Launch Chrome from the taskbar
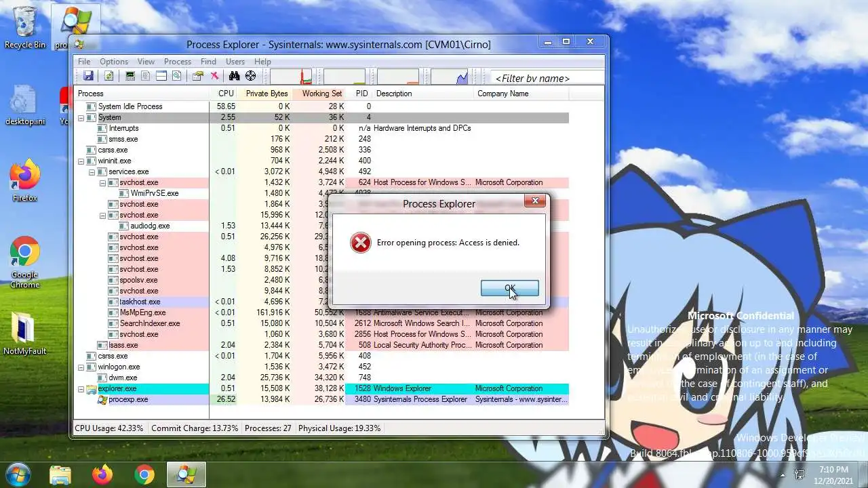The image size is (868, 488). point(144,474)
